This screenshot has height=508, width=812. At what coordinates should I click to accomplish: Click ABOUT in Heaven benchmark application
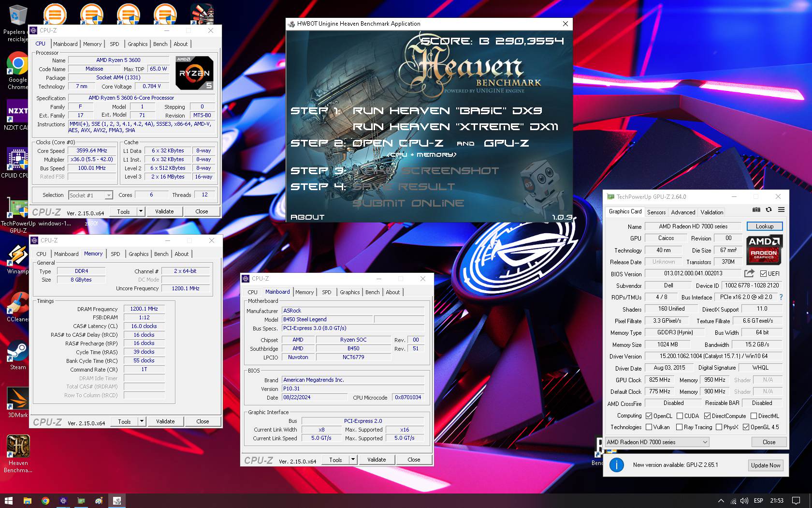tap(307, 217)
